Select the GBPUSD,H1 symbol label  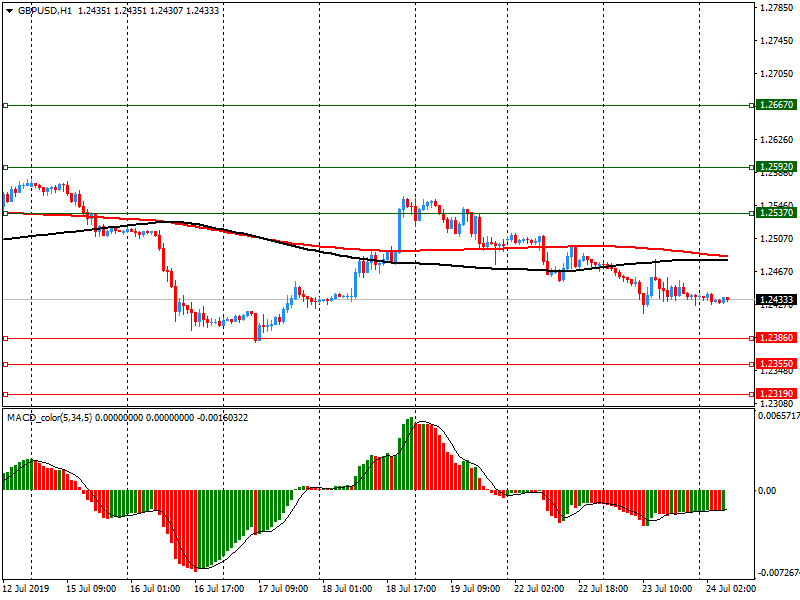click(45, 11)
